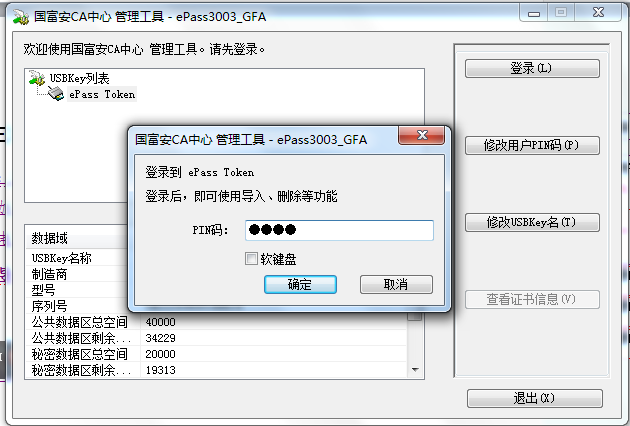The height and width of the screenshot is (426, 630).
Task: Cancel the login with 取消 button
Action: pyautogui.click(x=396, y=285)
